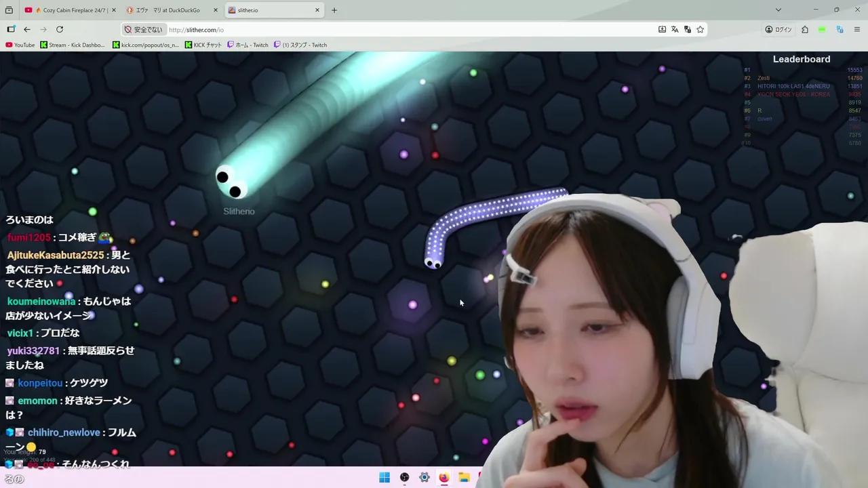Image resolution: width=868 pixels, height=488 pixels.
Task: Click chat username emomon
Action: pyautogui.click(x=37, y=401)
